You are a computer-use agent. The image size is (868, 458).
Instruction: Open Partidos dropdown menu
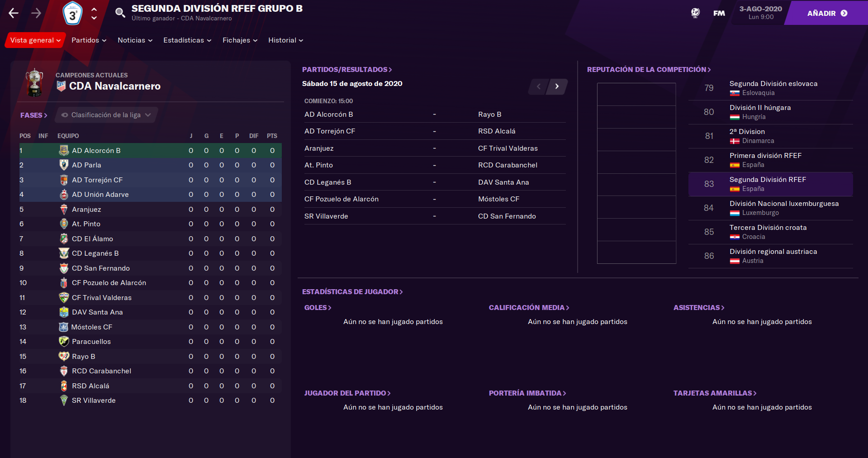[89, 40]
